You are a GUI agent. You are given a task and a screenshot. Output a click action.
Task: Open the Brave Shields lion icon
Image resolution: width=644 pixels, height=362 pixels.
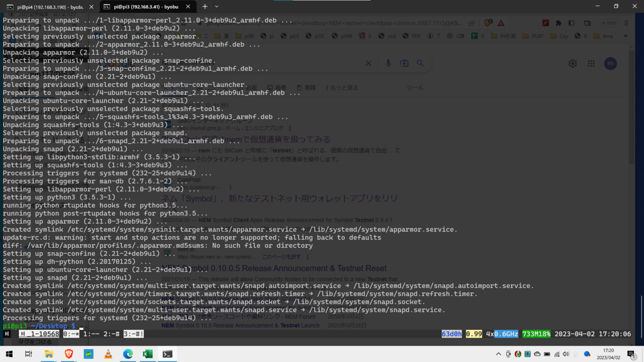pyautogui.click(x=487, y=23)
